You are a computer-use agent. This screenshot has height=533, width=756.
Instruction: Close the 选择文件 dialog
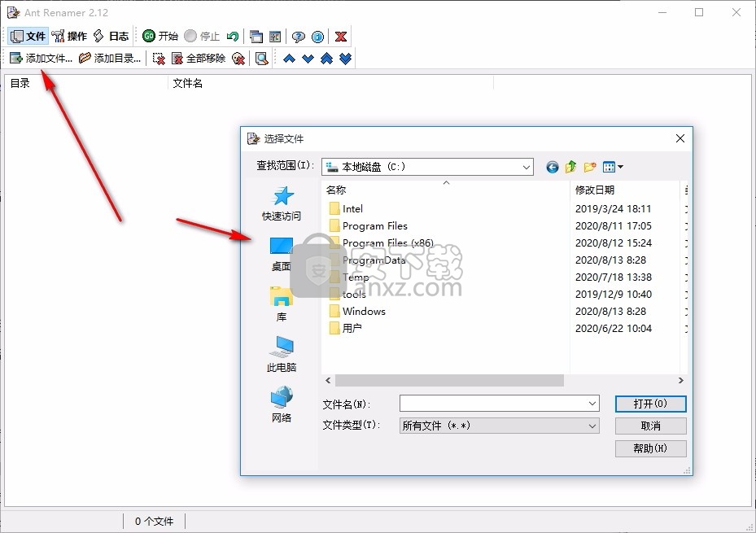click(680, 139)
